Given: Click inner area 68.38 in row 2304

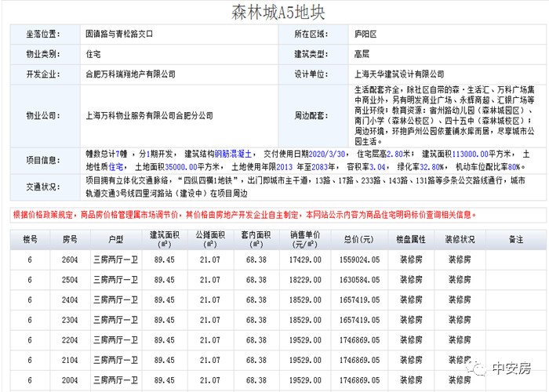Looking at the screenshot, I should coord(256,320).
